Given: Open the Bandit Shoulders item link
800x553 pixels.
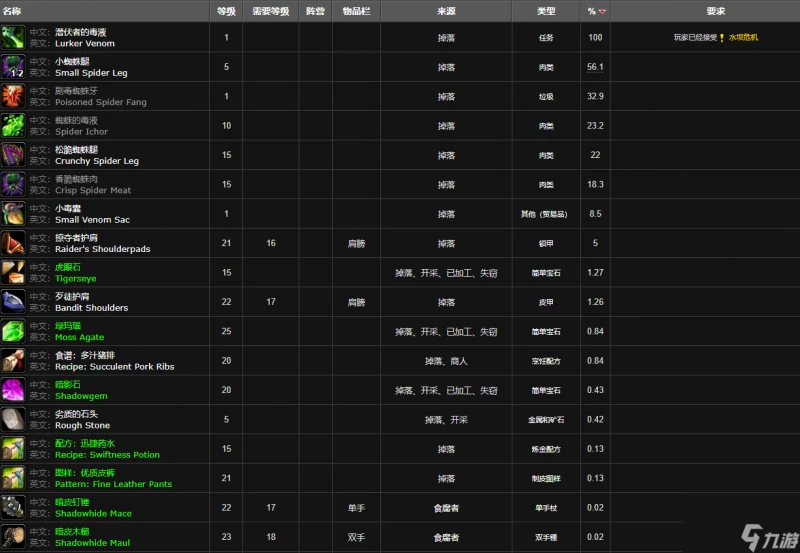Looking at the screenshot, I should [x=91, y=308].
